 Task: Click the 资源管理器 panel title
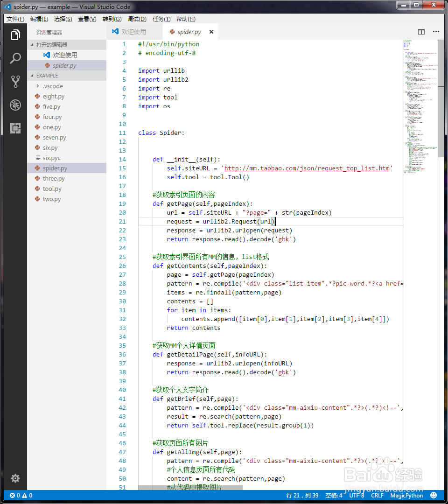tap(49, 32)
